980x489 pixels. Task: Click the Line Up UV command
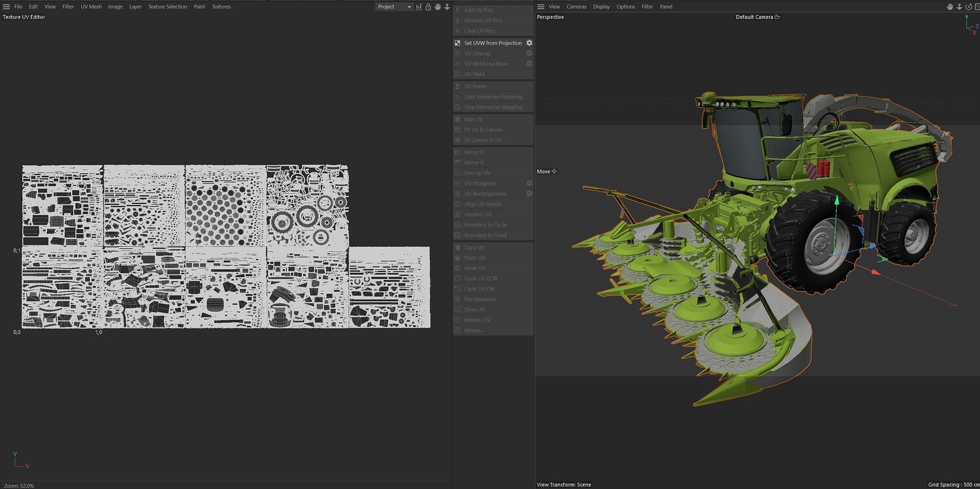click(493, 173)
